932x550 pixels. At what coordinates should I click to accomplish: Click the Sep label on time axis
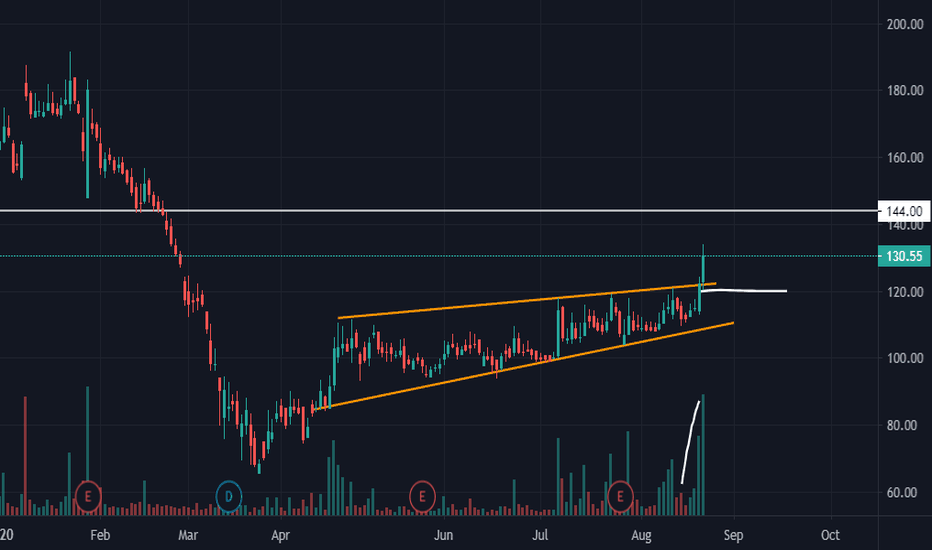pos(733,535)
